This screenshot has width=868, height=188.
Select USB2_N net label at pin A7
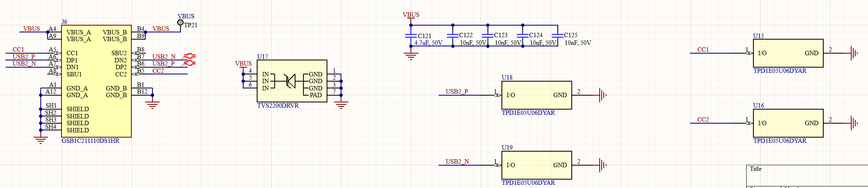point(24,64)
